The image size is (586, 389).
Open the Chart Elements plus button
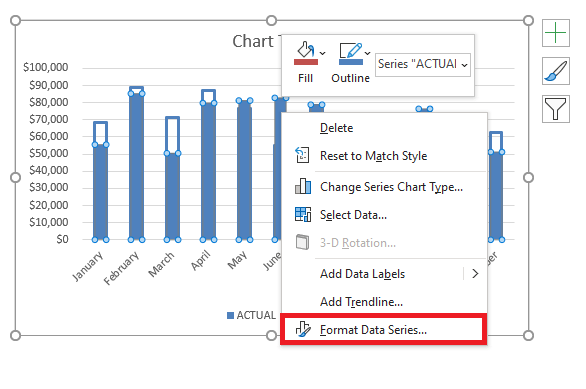tap(556, 33)
